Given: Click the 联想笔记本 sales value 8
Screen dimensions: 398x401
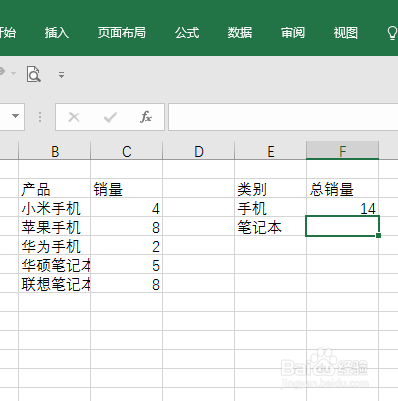Looking at the screenshot, I should click(127, 284).
